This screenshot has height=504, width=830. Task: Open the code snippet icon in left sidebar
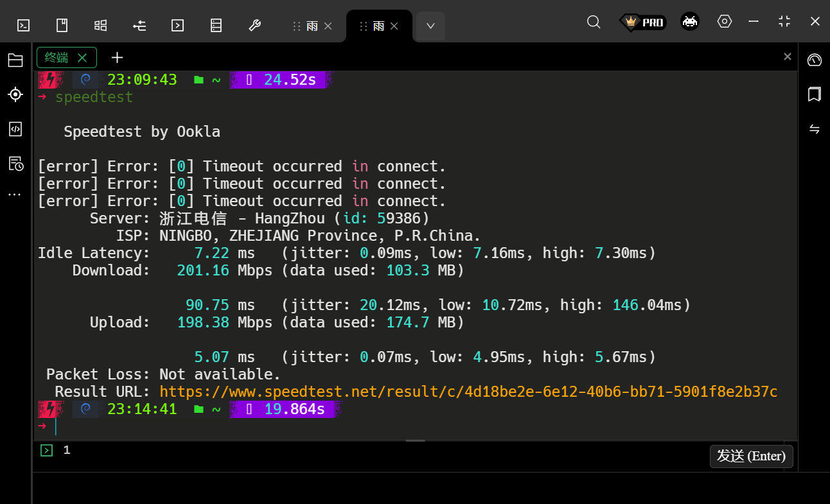(15, 129)
